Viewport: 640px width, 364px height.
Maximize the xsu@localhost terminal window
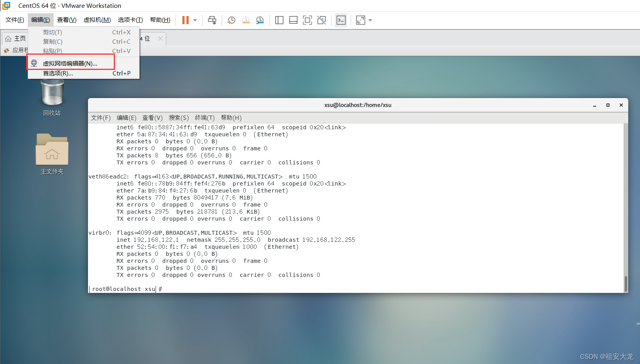click(x=608, y=105)
